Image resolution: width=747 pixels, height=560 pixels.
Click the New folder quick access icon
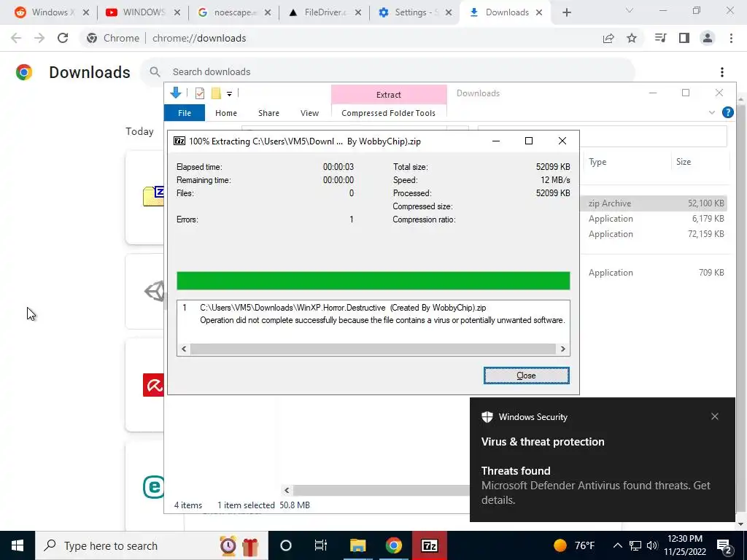point(216,93)
